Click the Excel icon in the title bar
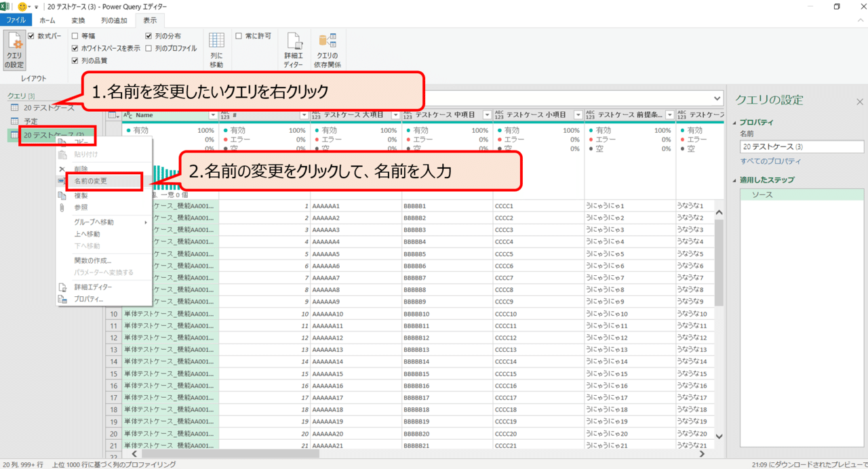868x469 pixels. point(5,6)
